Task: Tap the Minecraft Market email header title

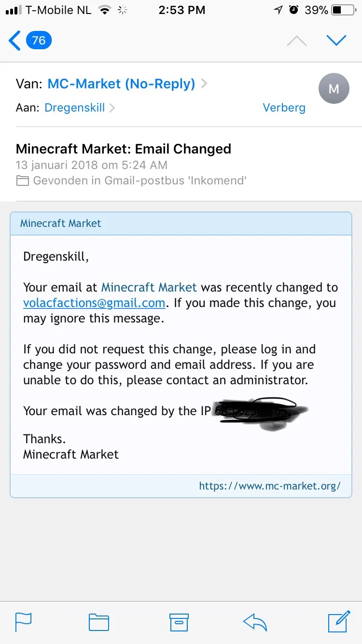Action: (x=61, y=224)
